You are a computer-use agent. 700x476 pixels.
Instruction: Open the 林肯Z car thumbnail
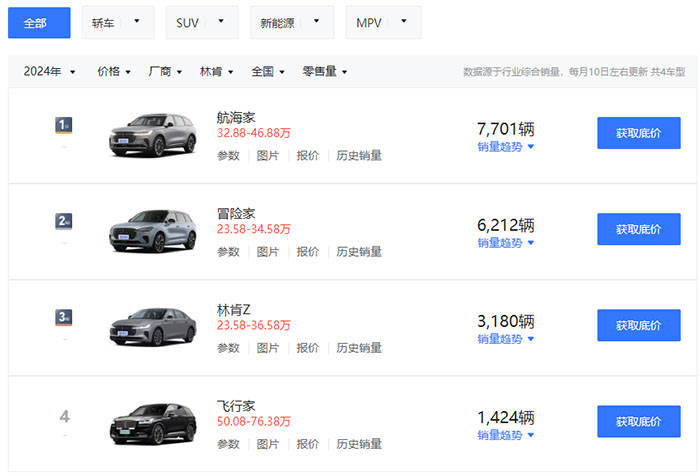point(153,327)
